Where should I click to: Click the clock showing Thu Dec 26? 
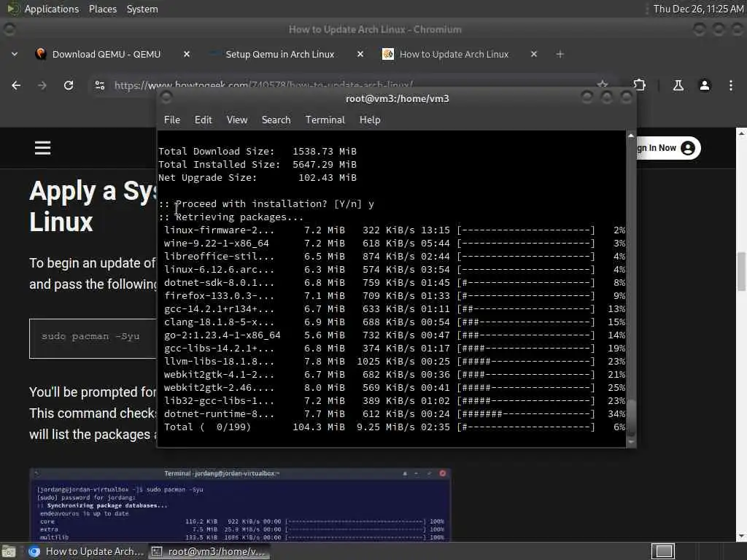point(698,9)
